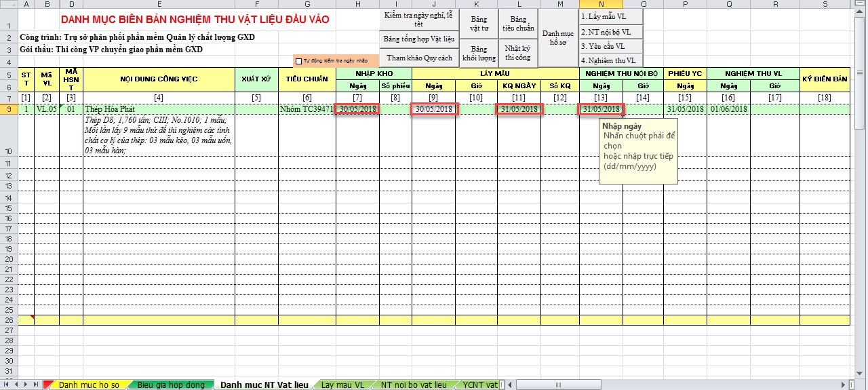Viewport: 868px width, 390px height.
Task: Select the Thép Hòa Phát cell
Action: [159, 109]
